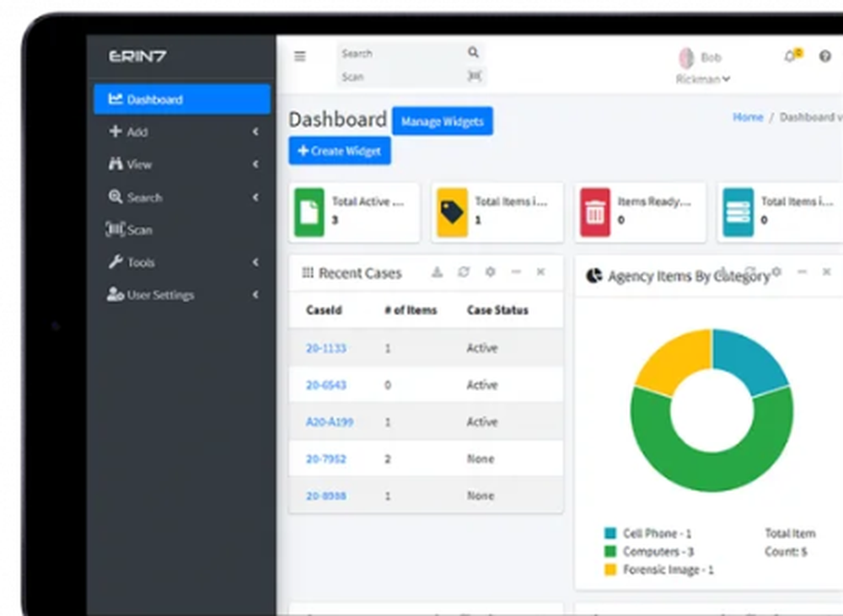The image size is (843, 616).
Task: Open the View sidebar menu
Action: 182,164
